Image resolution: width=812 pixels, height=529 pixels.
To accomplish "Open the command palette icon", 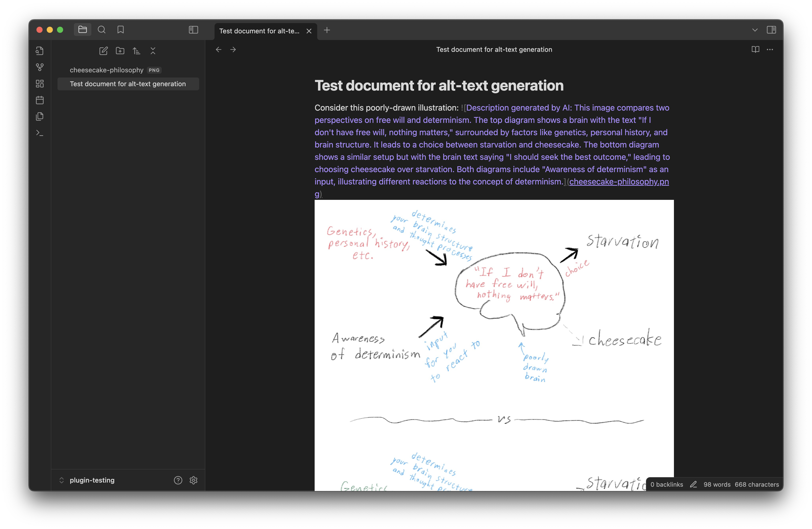I will (40, 133).
